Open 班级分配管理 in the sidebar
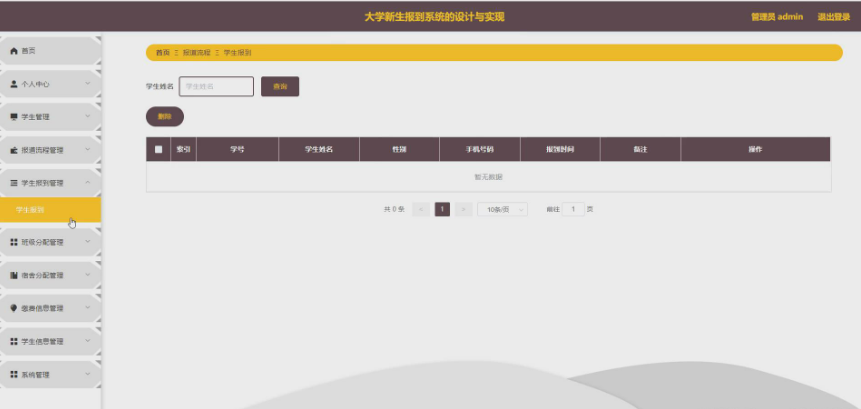The height and width of the screenshot is (409, 861). click(x=51, y=242)
